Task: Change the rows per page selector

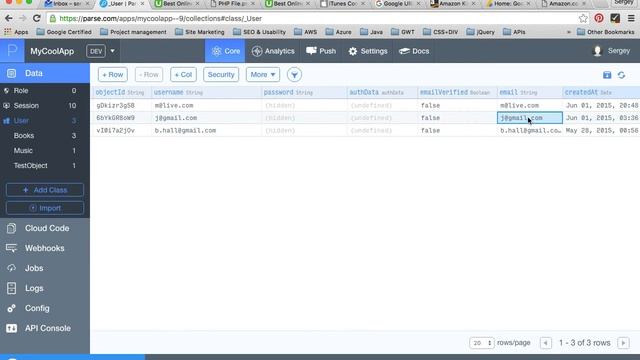Action: (482, 343)
